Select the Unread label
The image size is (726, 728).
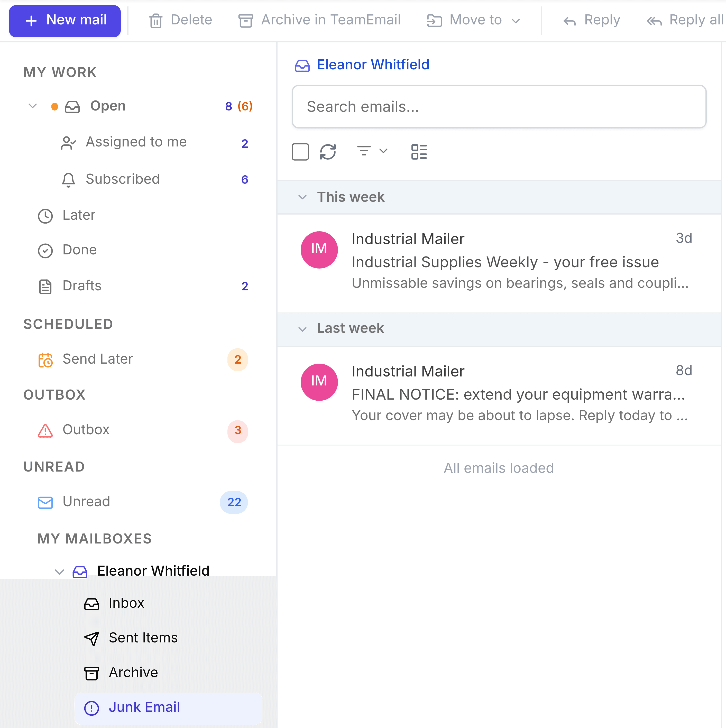86,502
